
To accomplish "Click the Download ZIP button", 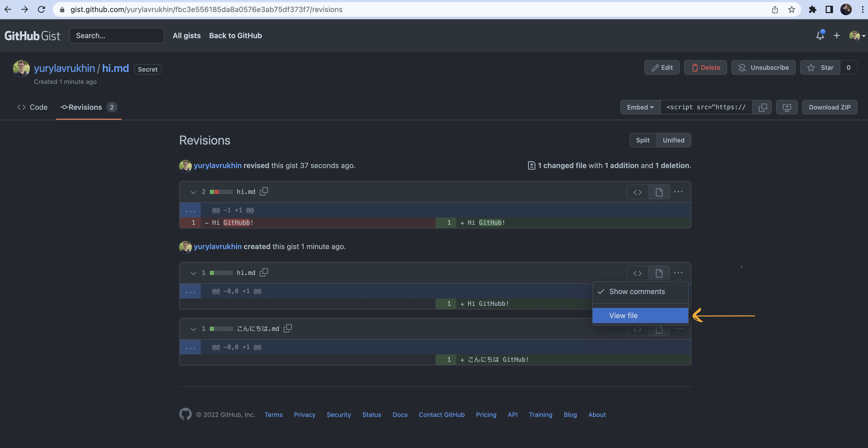I will click(x=829, y=107).
